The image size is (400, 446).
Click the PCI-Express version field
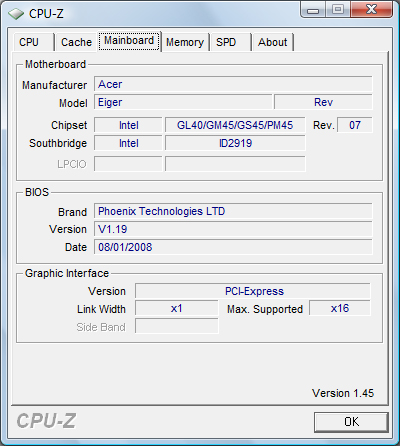[x=253, y=291]
